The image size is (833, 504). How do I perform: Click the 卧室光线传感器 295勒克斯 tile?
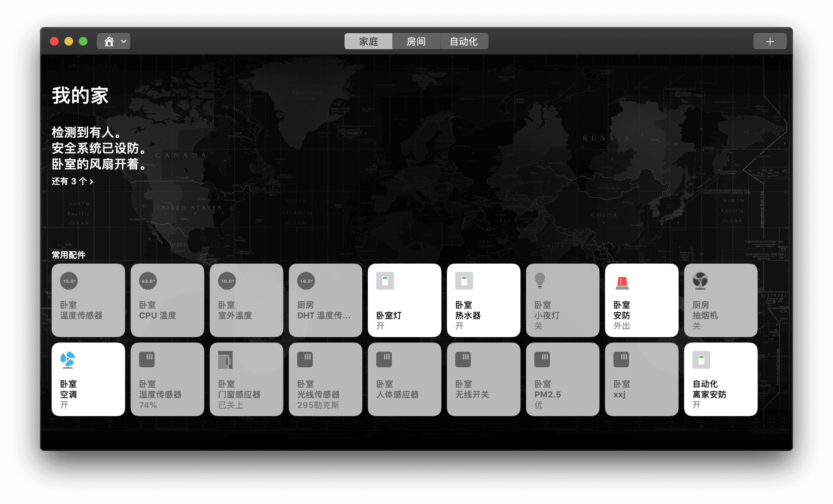pos(325,379)
